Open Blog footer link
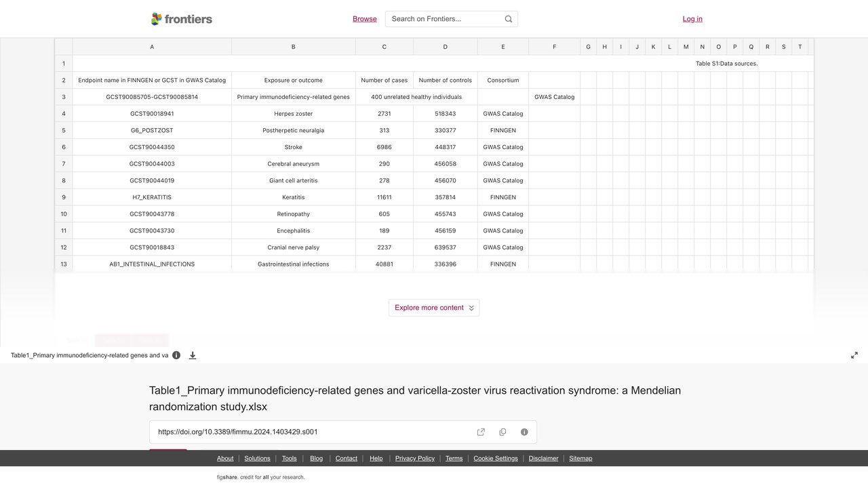The height and width of the screenshot is (488, 868). tap(317, 458)
